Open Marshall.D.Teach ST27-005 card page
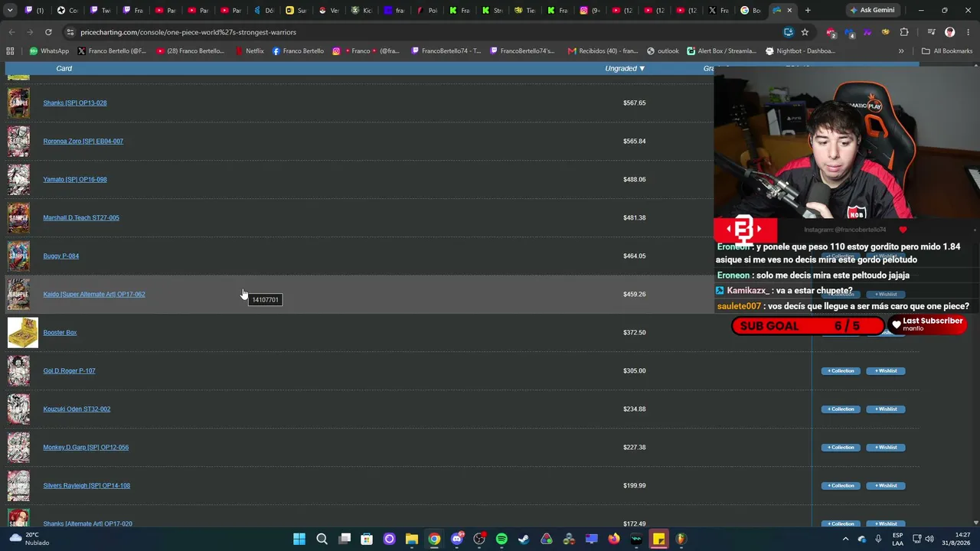The image size is (980, 551). [81, 217]
